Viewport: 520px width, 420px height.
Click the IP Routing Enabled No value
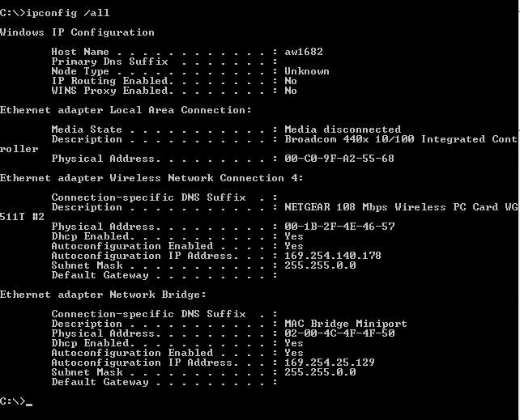pos(291,81)
